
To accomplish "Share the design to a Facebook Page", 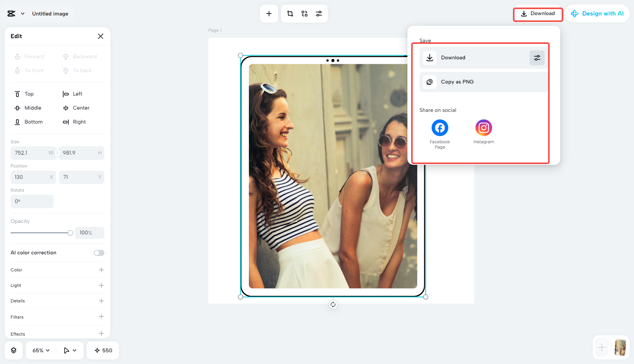I will pyautogui.click(x=440, y=128).
